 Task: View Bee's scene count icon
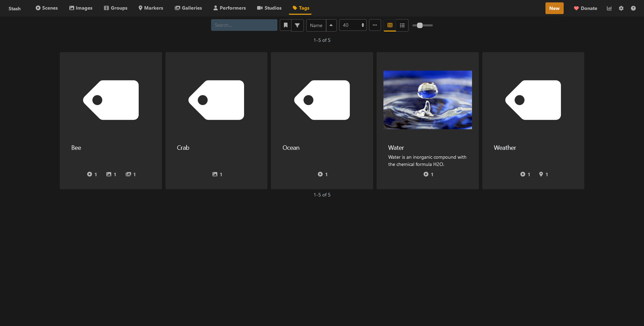coord(92,174)
